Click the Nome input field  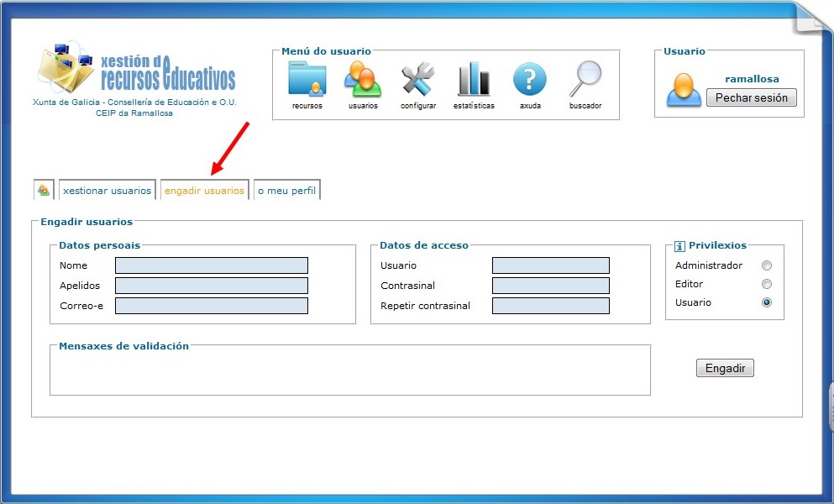[x=211, y=265]
